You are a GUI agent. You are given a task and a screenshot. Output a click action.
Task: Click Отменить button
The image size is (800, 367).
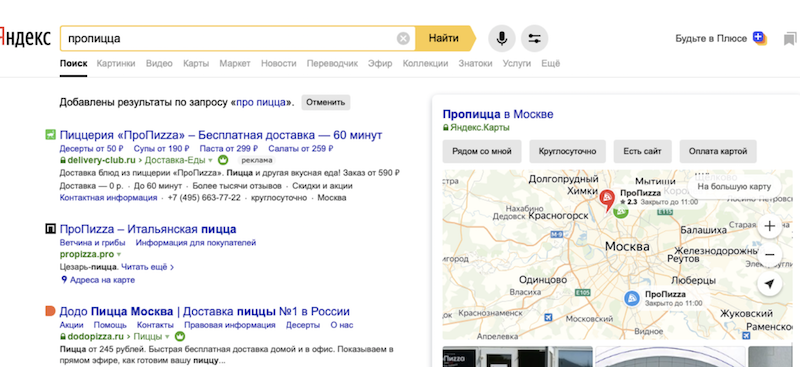(x=326, y=102)
